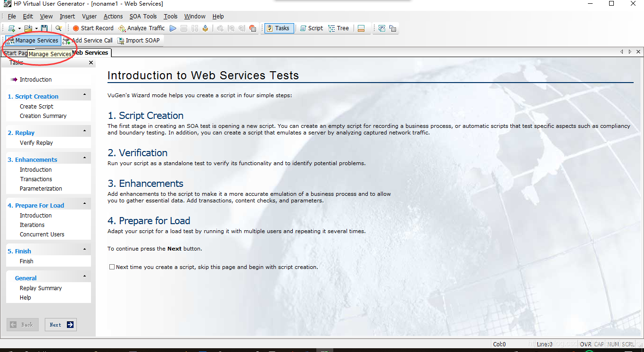Click the Run replay play icon
Screen dimensions: 644x352
(x=173, y=28)
